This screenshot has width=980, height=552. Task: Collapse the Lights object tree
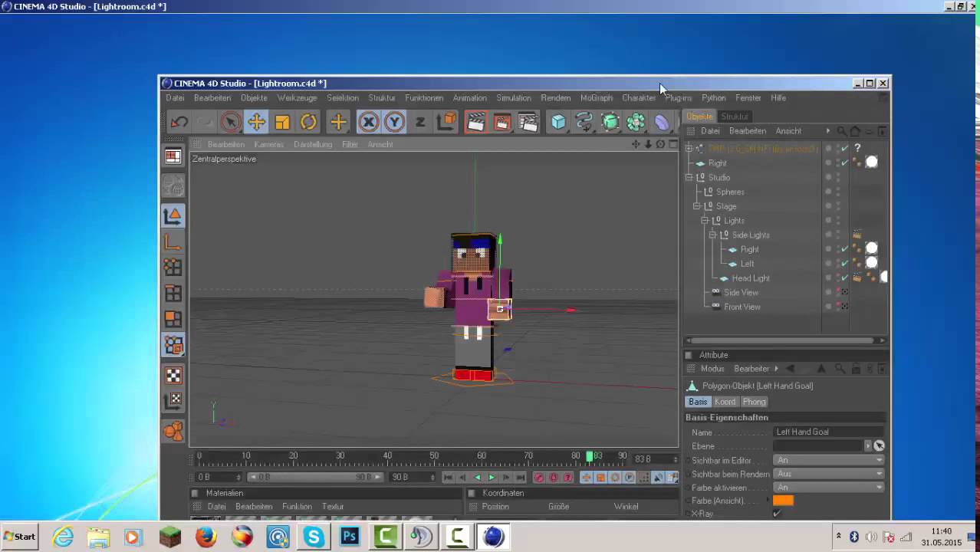704,221
